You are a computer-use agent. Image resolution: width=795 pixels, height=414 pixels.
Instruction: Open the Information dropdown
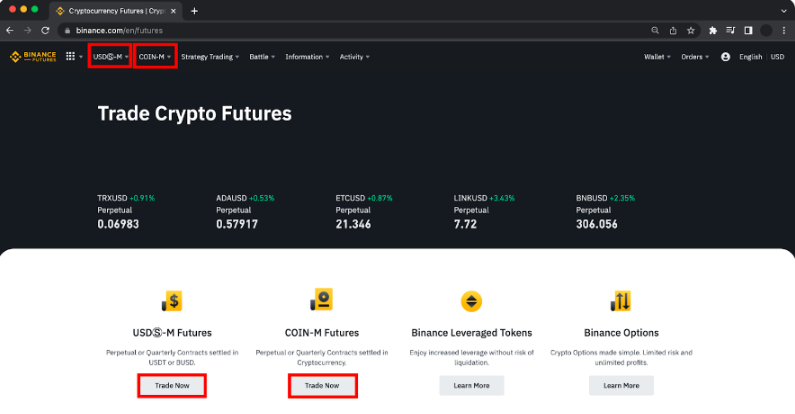(307, 57)
